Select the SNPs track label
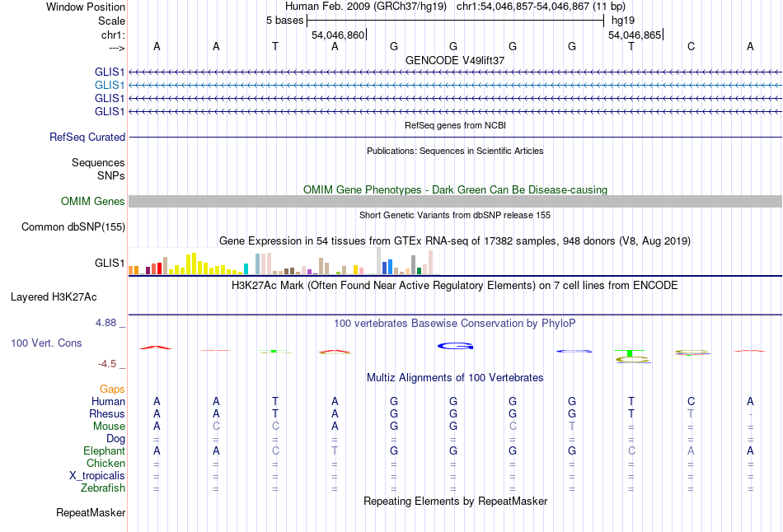This screenshot has height=532, width=783. coord(111,175)
